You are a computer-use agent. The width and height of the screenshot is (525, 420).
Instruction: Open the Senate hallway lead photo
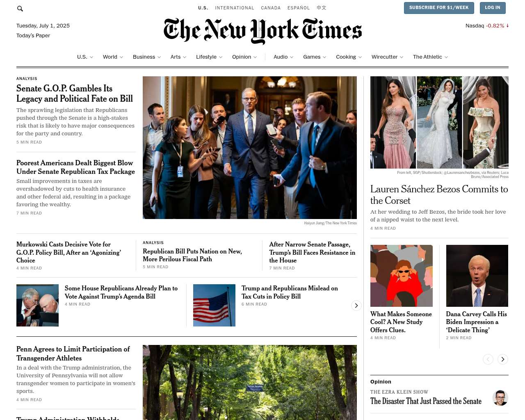point(250,148)
